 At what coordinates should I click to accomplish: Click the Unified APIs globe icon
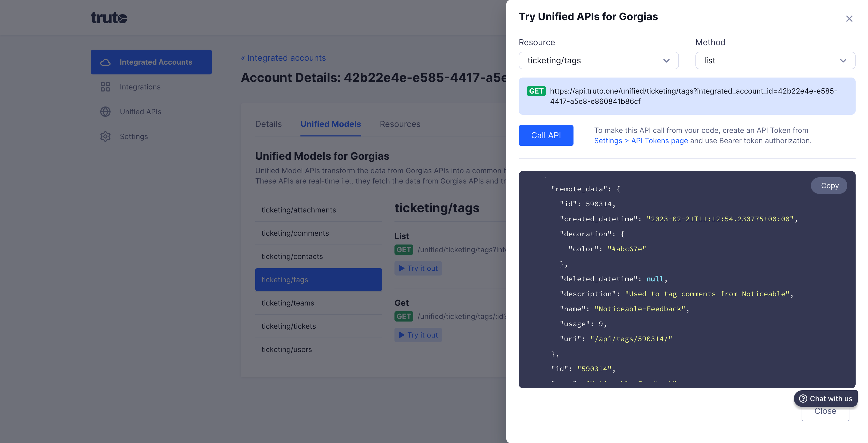point(105,112)
